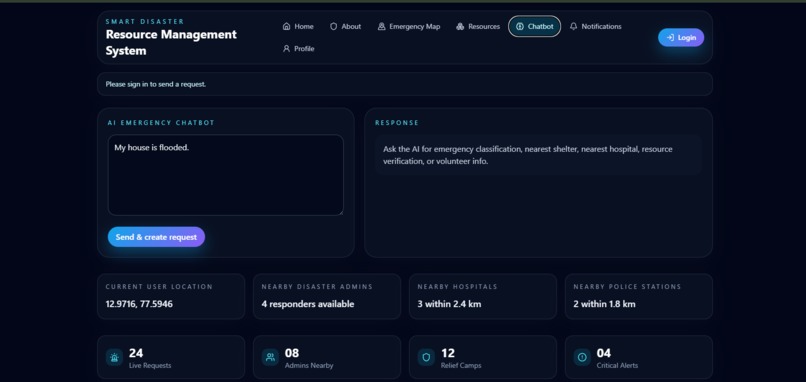Select the Chatbot tab

pyautogui.click(x=535, y=26)
